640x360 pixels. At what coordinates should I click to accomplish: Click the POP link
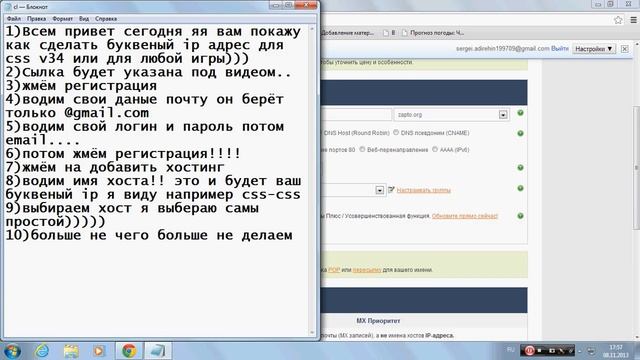(x=334, y=270)
